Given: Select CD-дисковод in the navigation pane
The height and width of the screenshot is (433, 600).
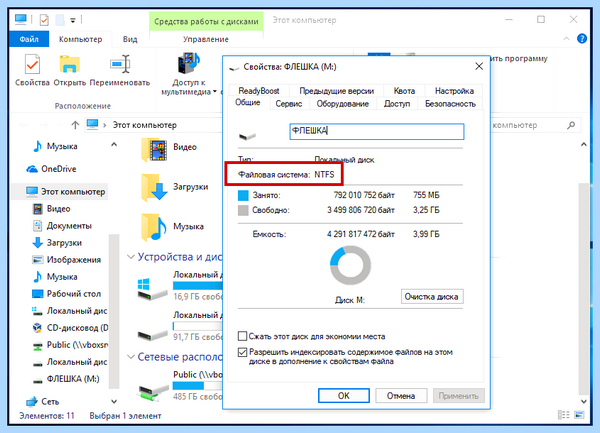Looking at the screenshot, I should coord(70,328).
